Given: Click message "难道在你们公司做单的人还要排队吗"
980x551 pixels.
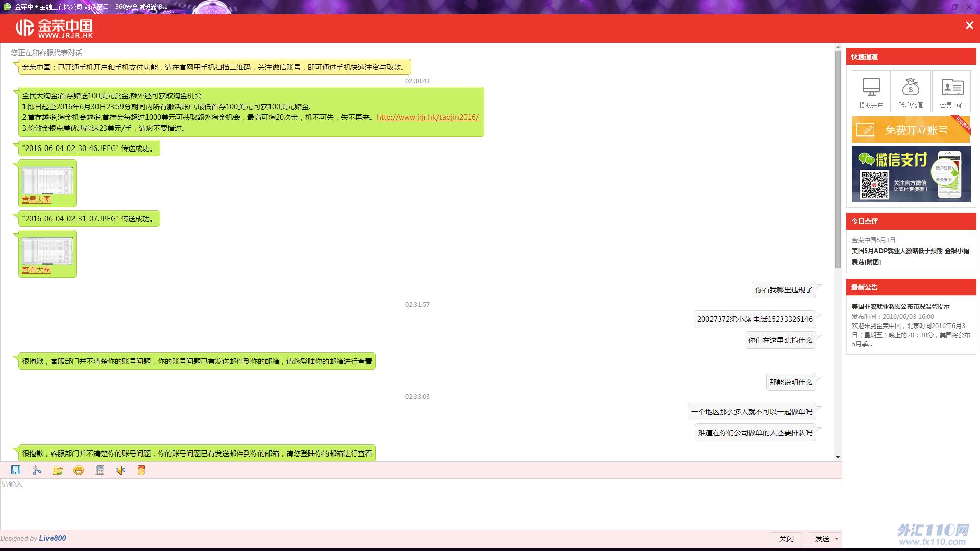Looking at the screenshot, I should click(755, 432).
